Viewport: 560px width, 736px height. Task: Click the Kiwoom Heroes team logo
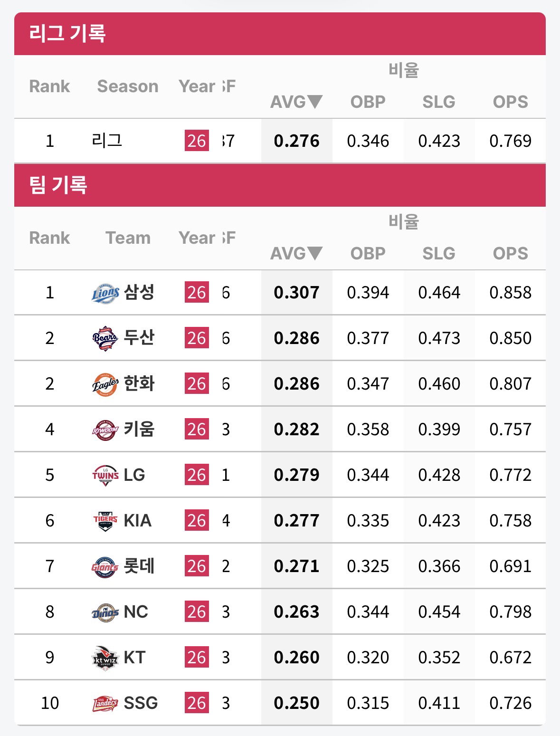coord(105,430)
